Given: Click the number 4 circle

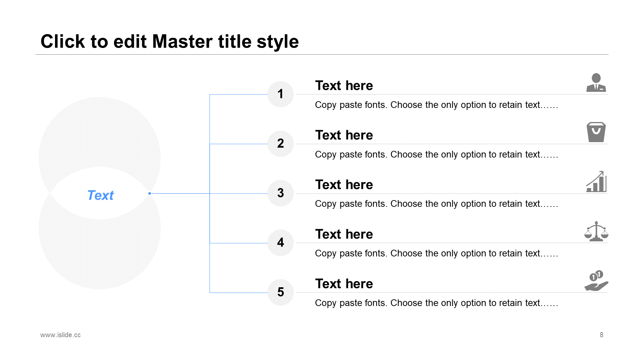Looking at the screenshot, I should 280,243.
